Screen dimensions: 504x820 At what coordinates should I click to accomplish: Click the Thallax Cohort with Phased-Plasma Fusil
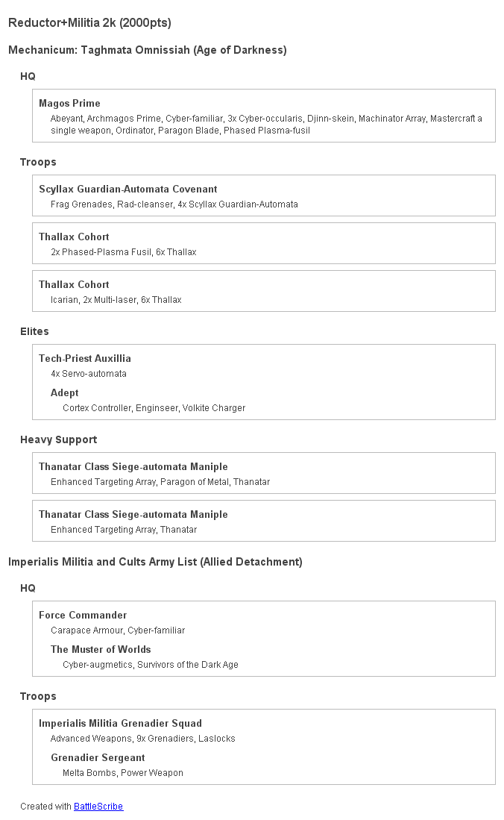pos(74,237)
